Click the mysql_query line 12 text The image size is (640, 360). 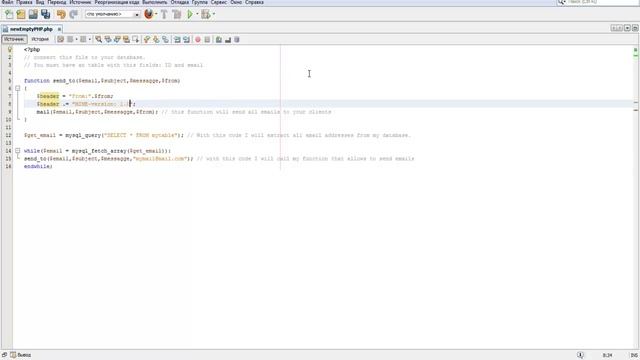pyautogui.click(x=104, y=135)
